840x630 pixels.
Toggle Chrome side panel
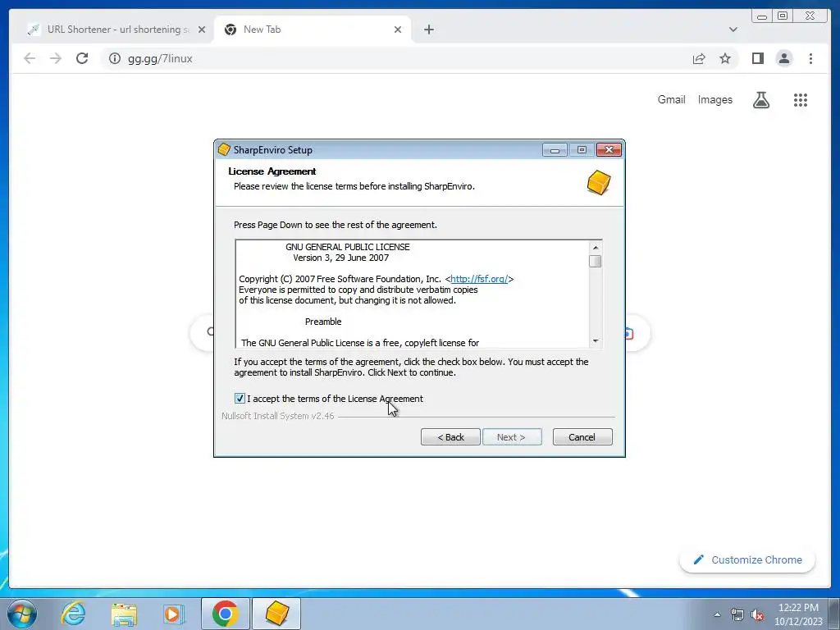pos(757,58)
